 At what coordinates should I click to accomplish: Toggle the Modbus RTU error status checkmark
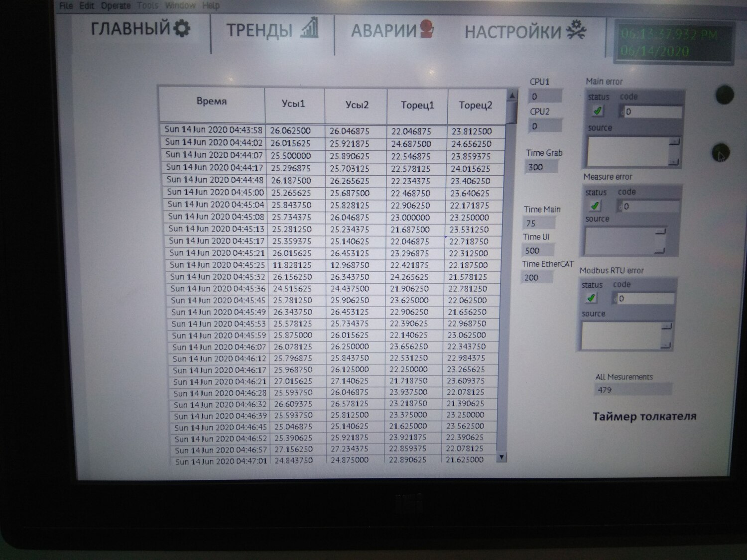point(591,298)
